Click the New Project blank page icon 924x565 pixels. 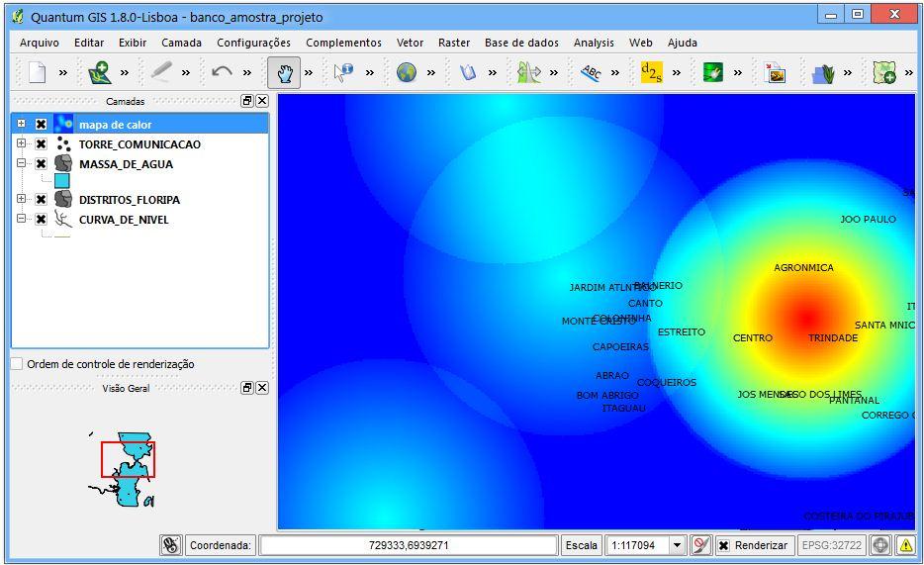coord(38,72)
